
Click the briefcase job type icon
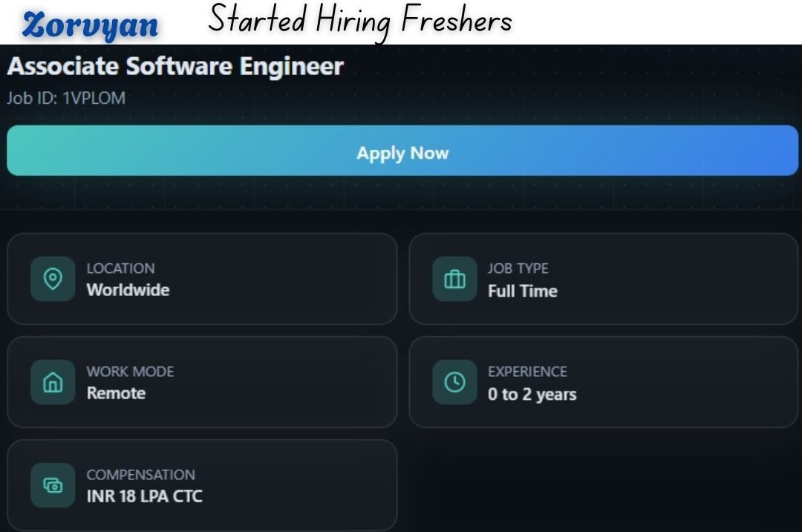coord(454,279)
